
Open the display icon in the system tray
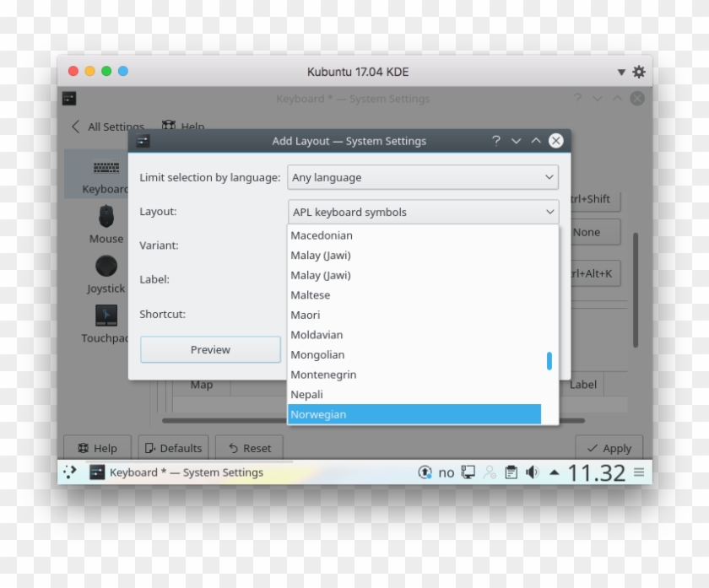[467, 472]
